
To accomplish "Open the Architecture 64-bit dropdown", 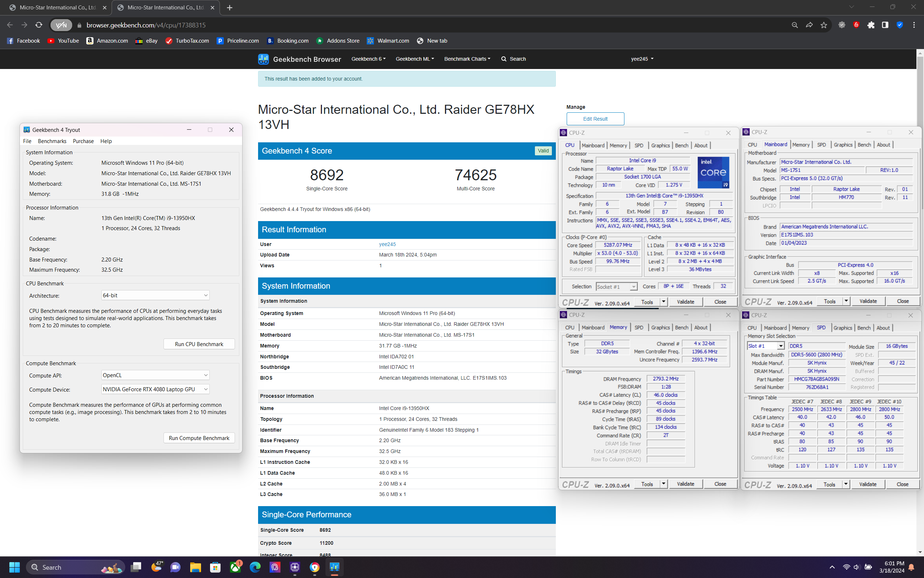I will pyautogui.click(x=156, y=295).
